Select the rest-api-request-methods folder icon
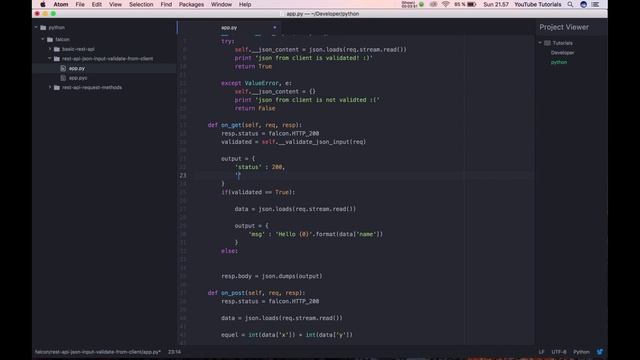This screenshot has width=640, height=360. pyautogui.click(x=57, y=87)
